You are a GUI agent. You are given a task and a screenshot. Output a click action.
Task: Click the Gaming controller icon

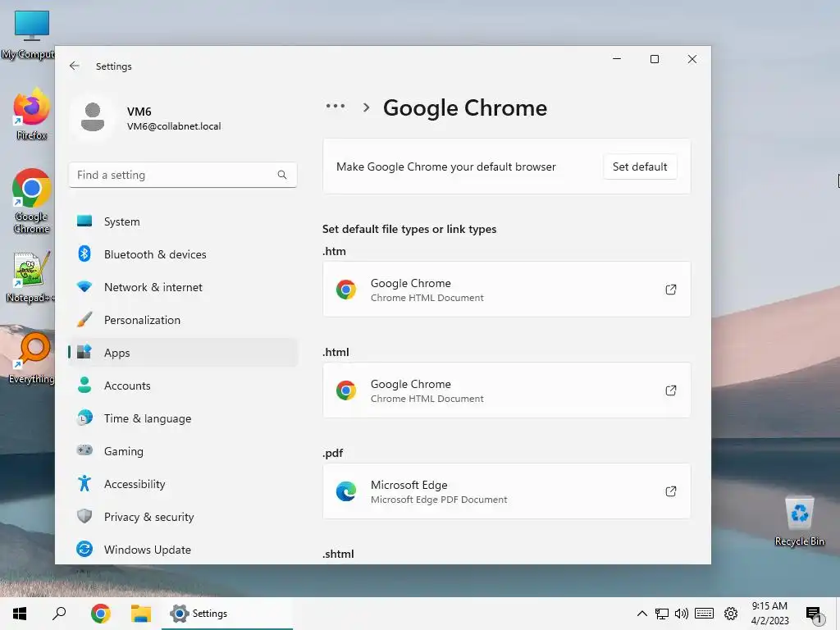(x=84, y=450)
